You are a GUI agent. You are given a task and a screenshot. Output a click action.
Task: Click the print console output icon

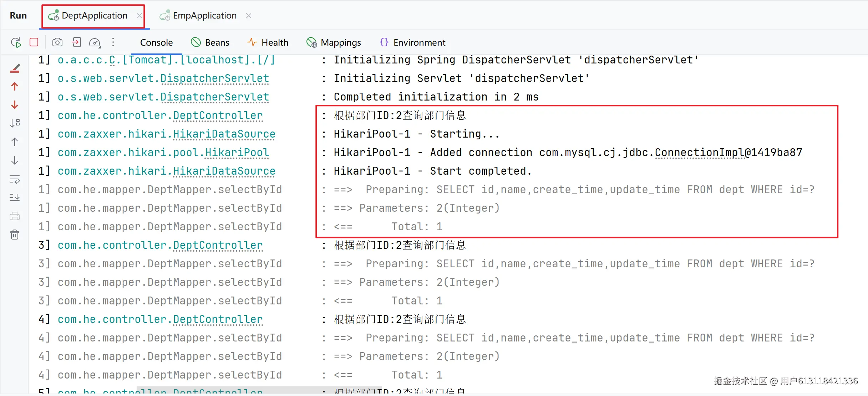(x=15, y=216)
